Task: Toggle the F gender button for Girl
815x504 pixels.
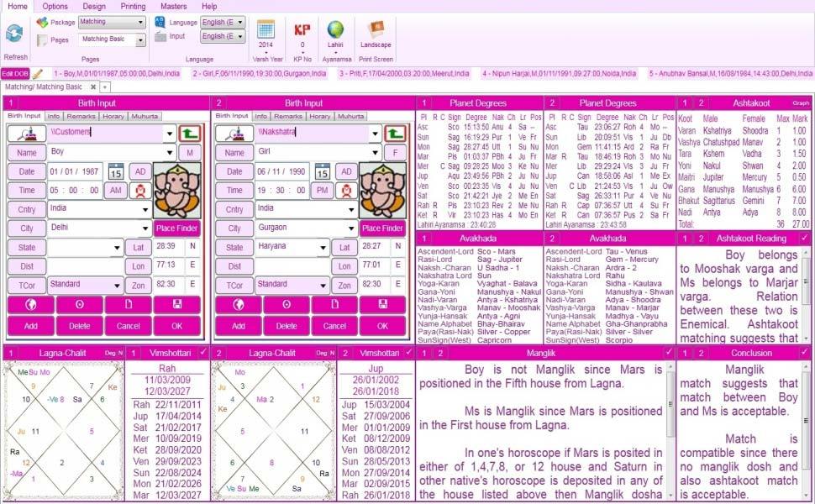Action: (x=395, y=153)
